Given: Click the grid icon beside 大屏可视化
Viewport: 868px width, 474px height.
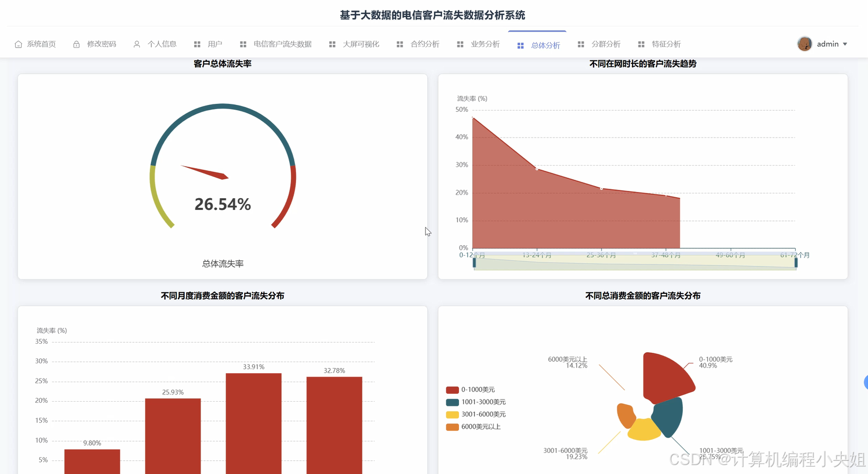Looking at the screenshot, I should (x=332, y=44).
